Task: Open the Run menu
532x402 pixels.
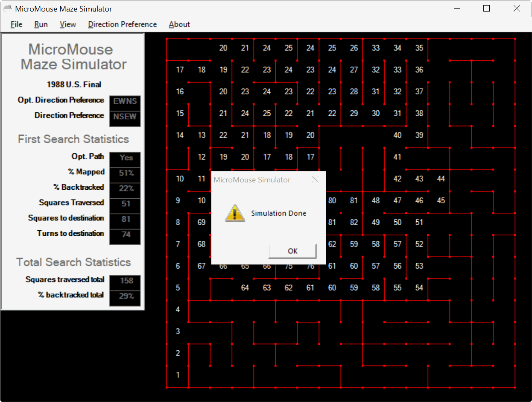Action: [41, 24]
